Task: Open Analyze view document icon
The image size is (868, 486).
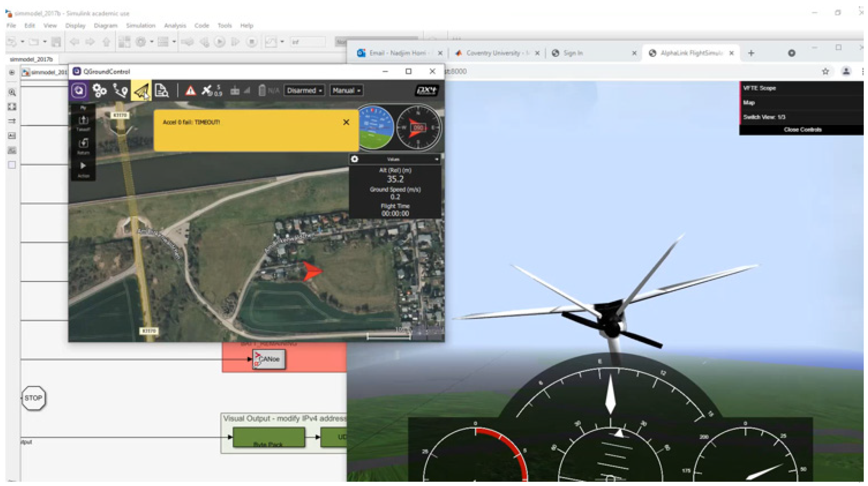Action: [161, 90]
